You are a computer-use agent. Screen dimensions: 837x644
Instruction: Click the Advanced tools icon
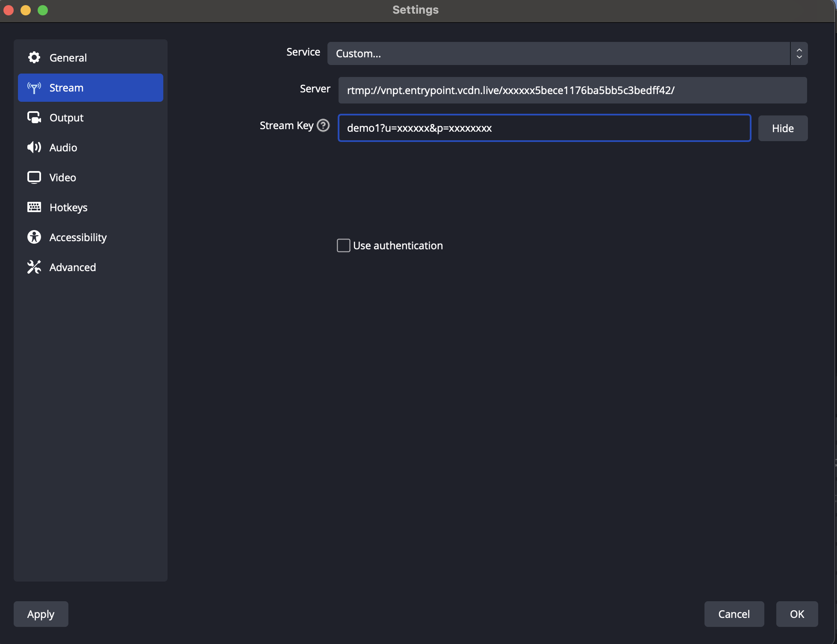point(34,267)
